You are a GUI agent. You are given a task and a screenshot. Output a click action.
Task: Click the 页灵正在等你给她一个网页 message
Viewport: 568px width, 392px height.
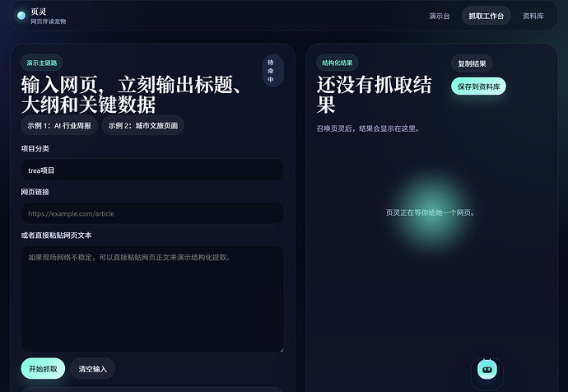(x=430, y=212)
